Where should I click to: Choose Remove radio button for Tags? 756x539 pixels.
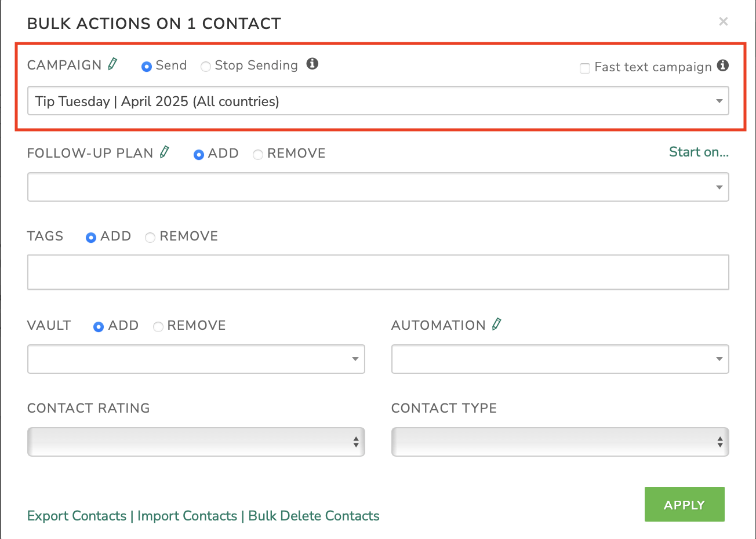150,238
